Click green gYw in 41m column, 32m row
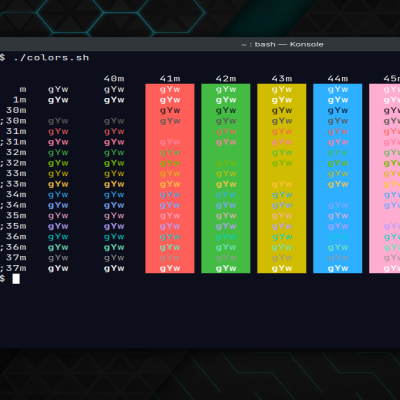Viewport: 400px width, 400px height. [170, 152]
